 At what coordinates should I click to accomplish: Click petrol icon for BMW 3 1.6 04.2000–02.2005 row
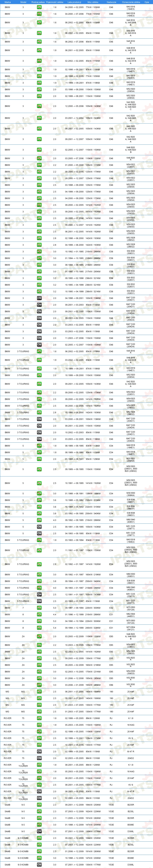click(x=39, y=7)
